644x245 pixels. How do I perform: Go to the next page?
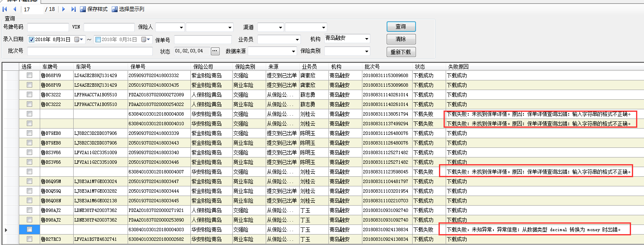pyautogui.click(x=64, y=9)
